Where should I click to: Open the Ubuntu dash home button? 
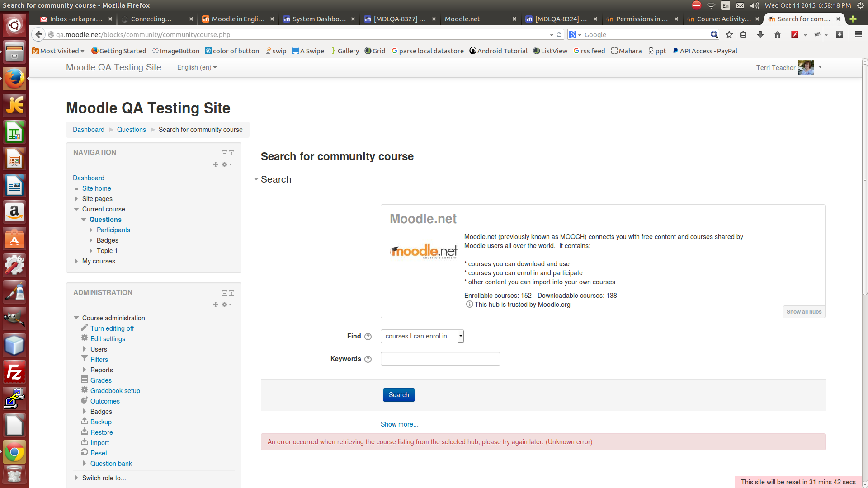14,25
